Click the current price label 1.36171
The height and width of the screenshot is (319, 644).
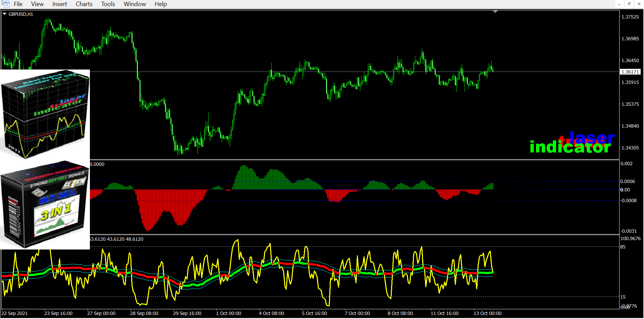630,72
